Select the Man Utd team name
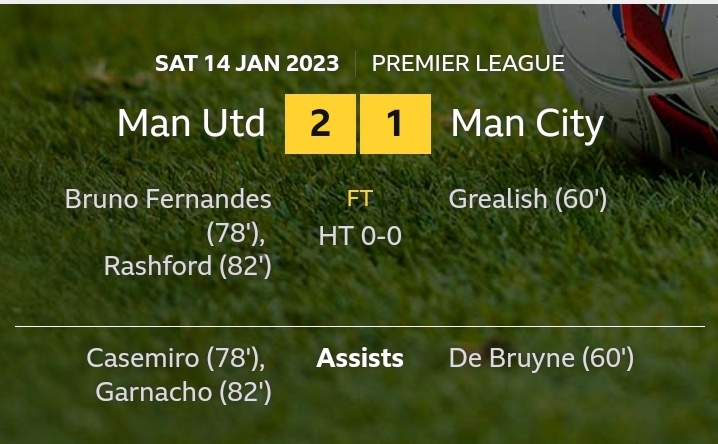 click(x=191, y=124)
